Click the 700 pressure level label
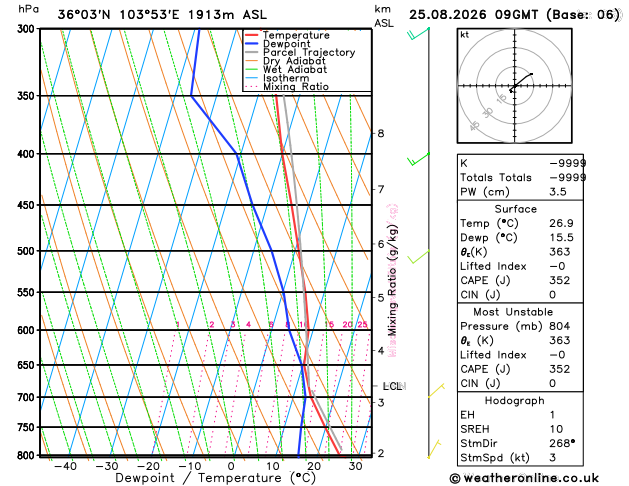 (28, 397)
